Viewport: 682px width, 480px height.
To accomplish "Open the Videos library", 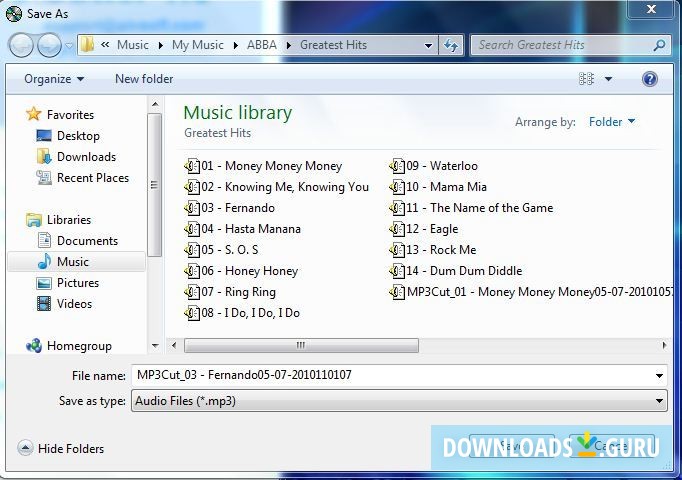I will (64, 303).
